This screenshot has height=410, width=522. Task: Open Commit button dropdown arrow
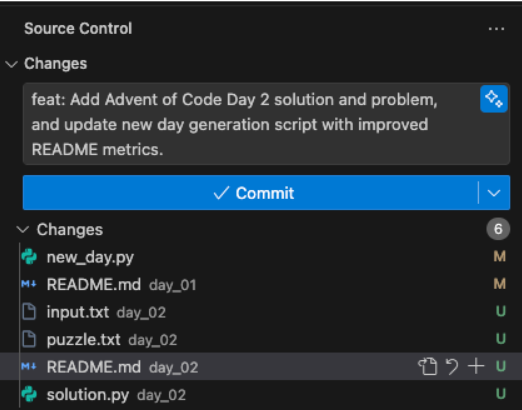pyautogui.click(x=494, y=193)
